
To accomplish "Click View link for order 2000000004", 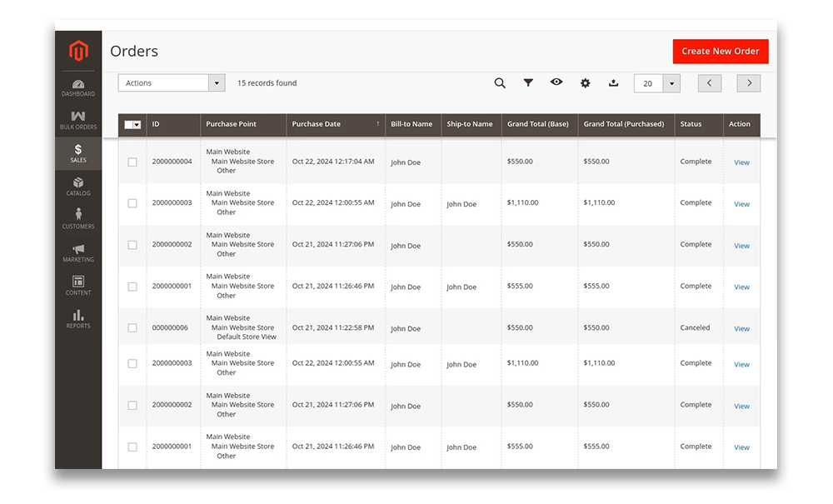I will coord(741,162).
